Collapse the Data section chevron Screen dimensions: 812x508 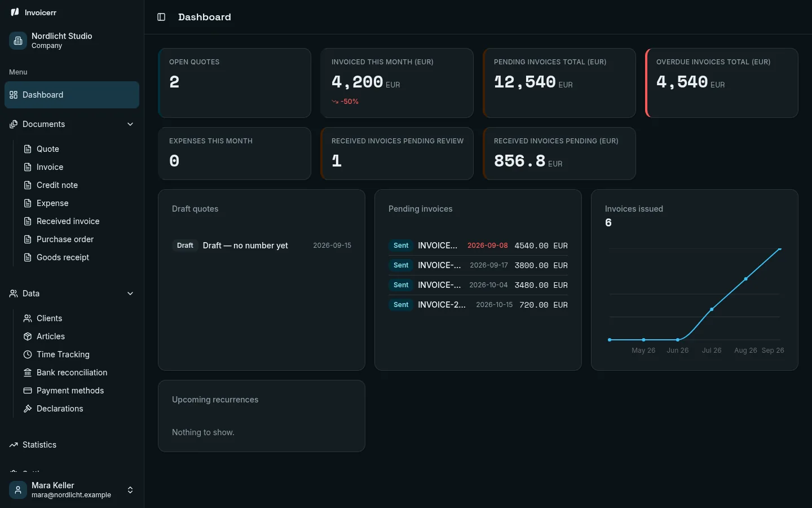pyautogui.click(x=130, y=294)
